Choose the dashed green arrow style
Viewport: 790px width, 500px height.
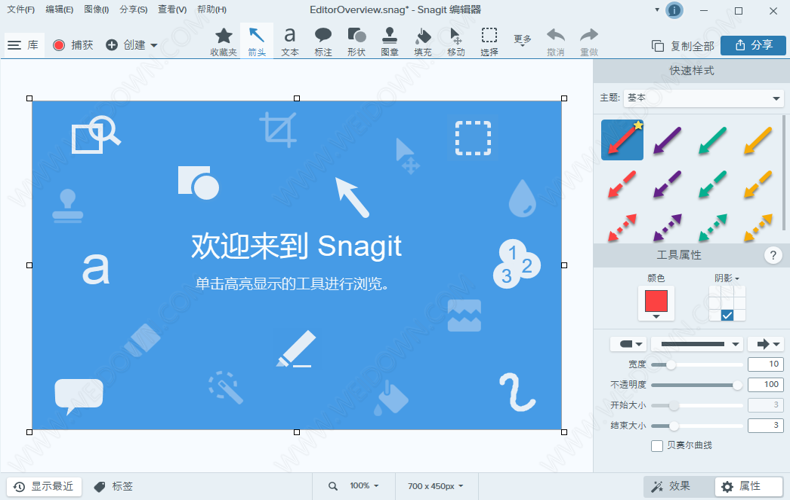pos(712,184)
